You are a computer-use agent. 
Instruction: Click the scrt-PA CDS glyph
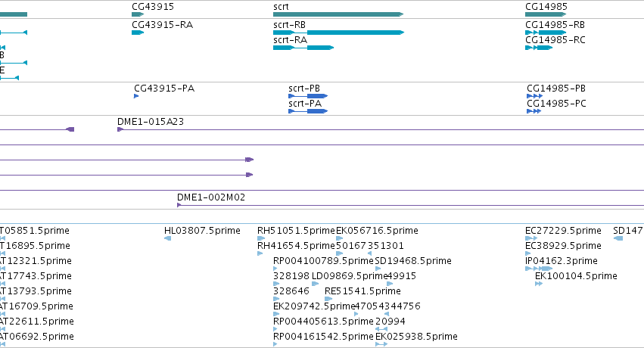click(x=308, y=111)
